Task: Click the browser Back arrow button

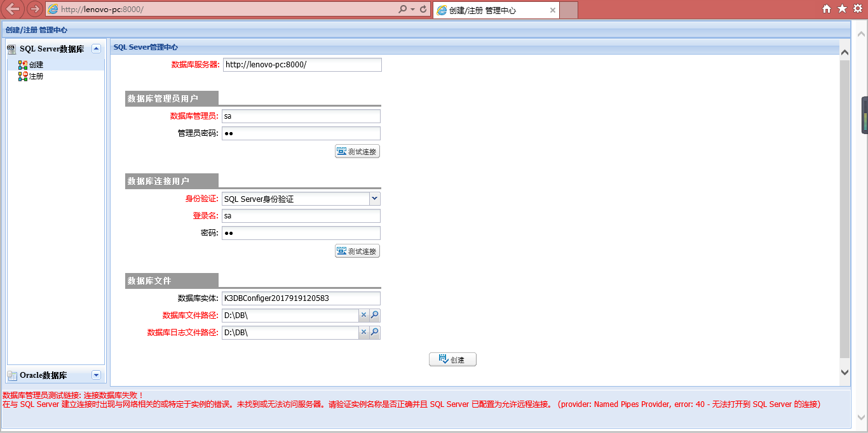Action: point(13,10)
